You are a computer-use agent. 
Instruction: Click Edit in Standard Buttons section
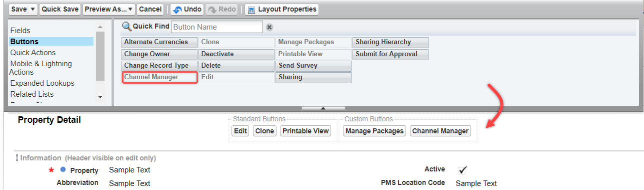240,131
